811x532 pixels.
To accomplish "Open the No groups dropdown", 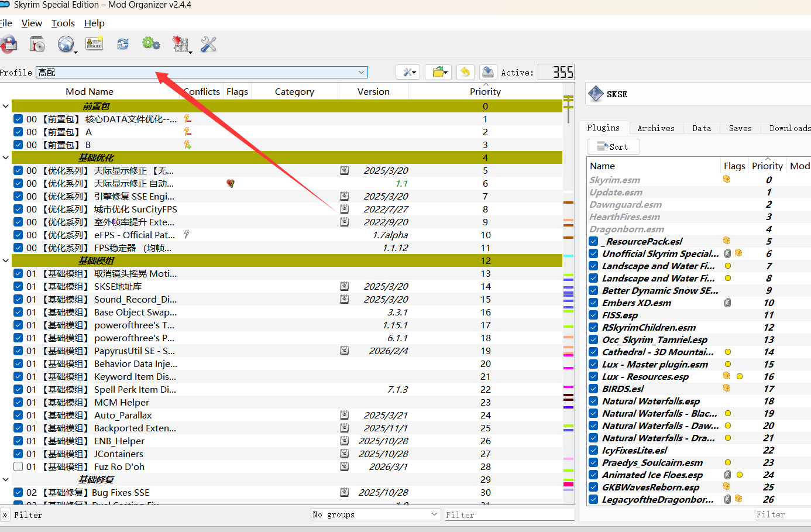I will pyautogui.click(x=375, y=514).
